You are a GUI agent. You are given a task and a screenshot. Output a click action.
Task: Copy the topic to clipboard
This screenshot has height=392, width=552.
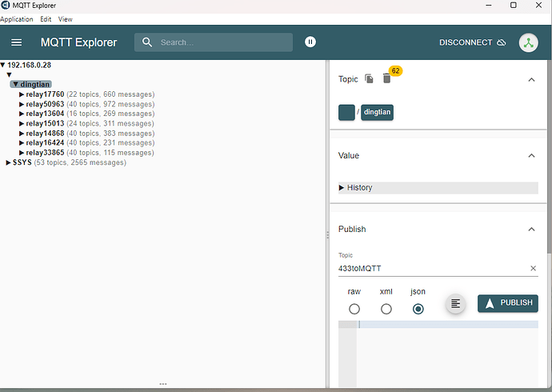pyautogui.click(x=369, y=78)
